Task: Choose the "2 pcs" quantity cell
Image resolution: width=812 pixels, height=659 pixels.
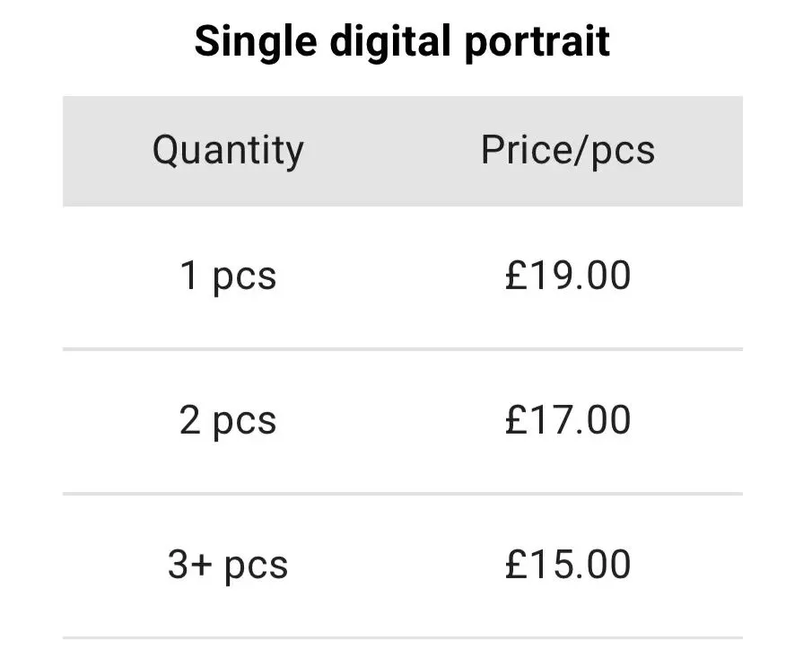Action: pyautogui.click(x=228, y=421)
